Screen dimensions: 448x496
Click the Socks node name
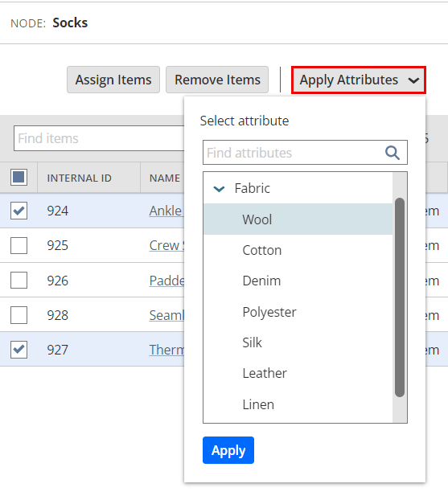pyautogui.click(x=70, y=23)
